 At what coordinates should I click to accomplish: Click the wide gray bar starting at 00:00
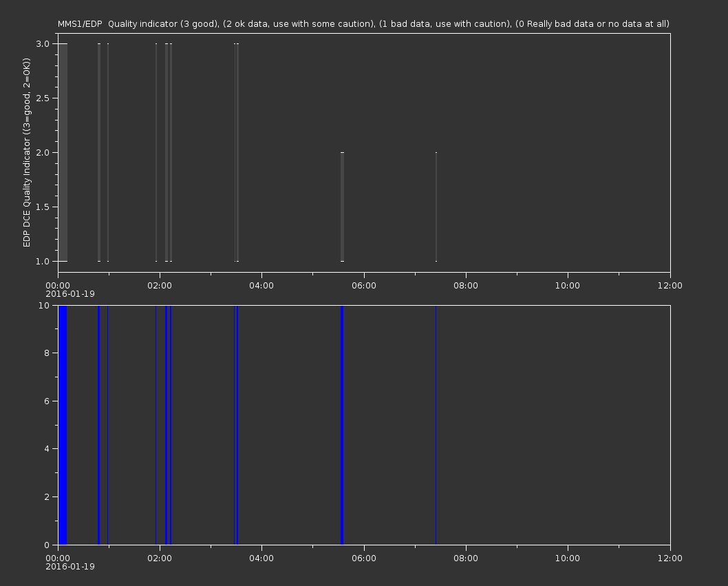63,152
